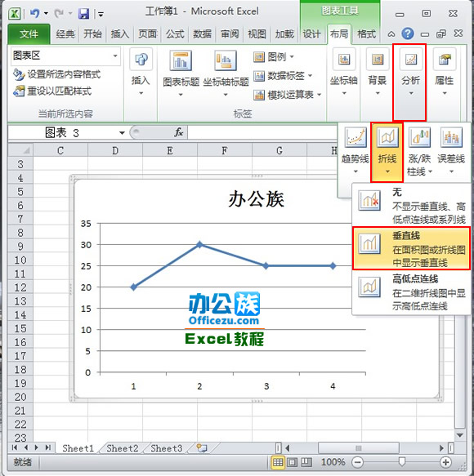Open the 涨/跌柱线 up/down bars menu
This screenshot has width=474, height=476.
pos(419,151)
